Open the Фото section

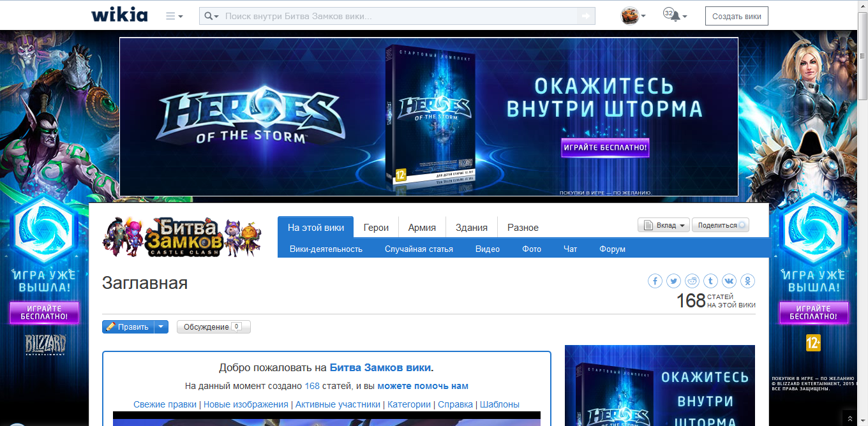pyautogui.click(x=532, y=249)
